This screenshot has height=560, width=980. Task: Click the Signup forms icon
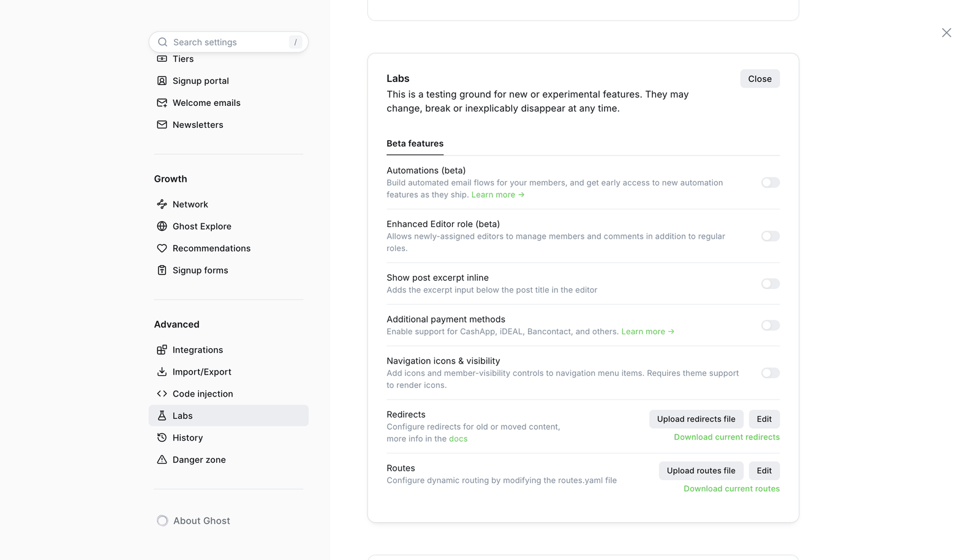tap(162, 271)
